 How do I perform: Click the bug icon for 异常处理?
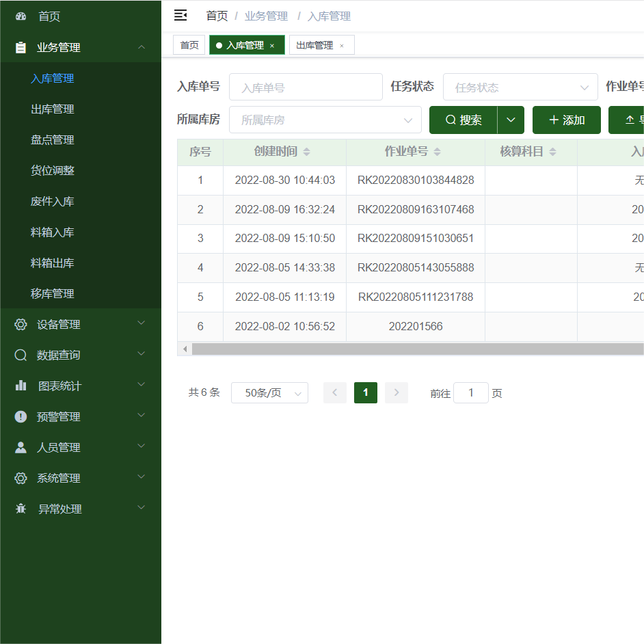coord(21,509)
